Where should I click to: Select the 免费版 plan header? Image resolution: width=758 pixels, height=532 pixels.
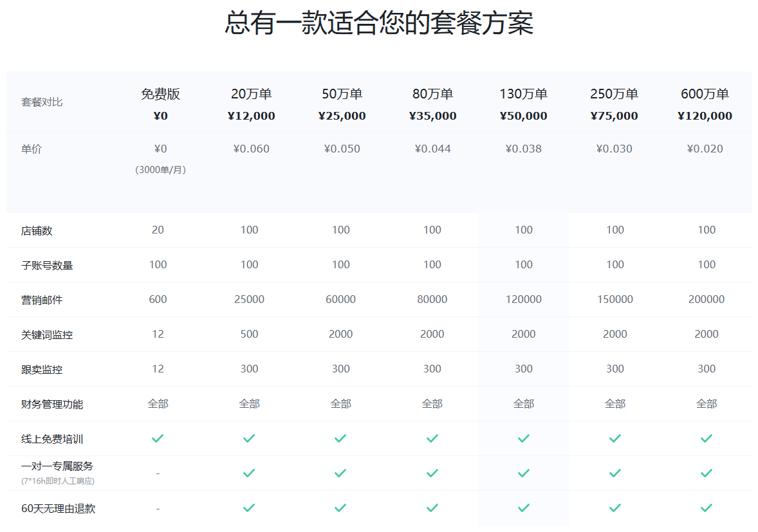160,95
